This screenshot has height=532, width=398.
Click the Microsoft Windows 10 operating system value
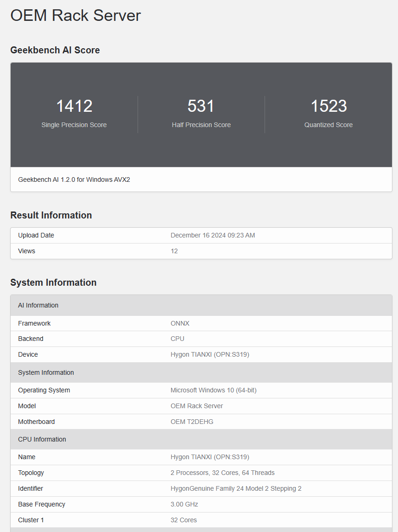[213, 390]
